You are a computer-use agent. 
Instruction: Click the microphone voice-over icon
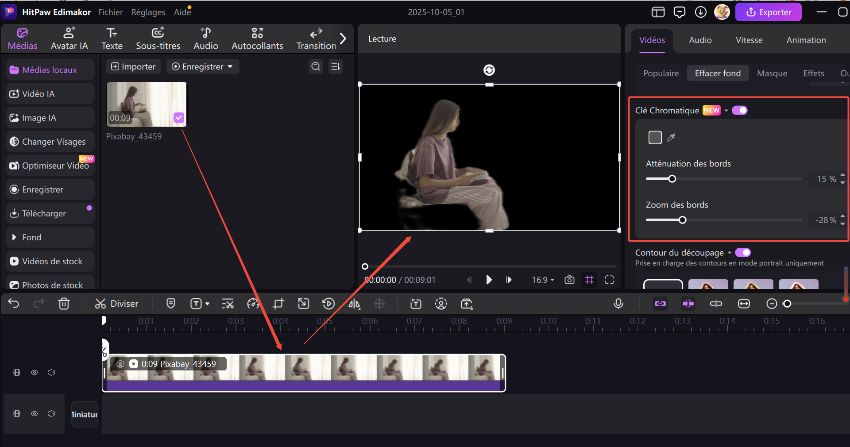point(619,303)
